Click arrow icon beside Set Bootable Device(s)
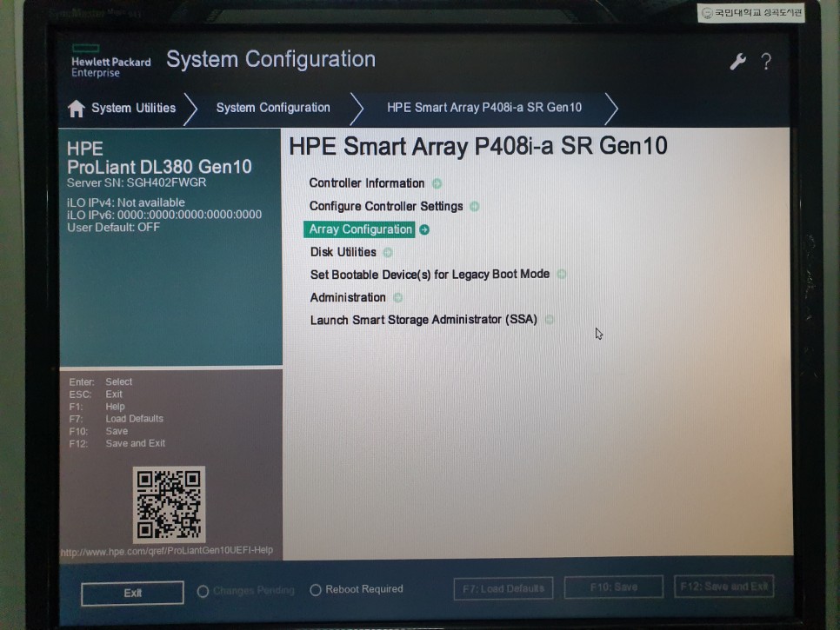Viewport: 840px width, 630px height. tap(562, 274)
